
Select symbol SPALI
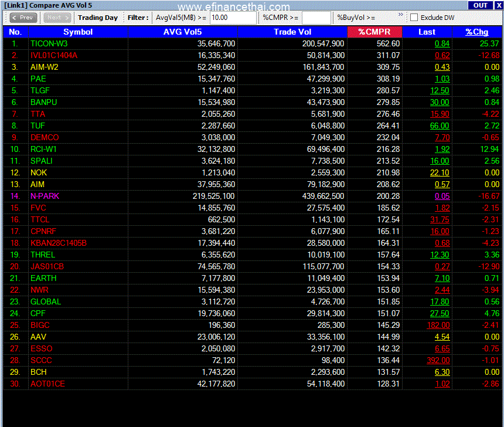point(42,161)
